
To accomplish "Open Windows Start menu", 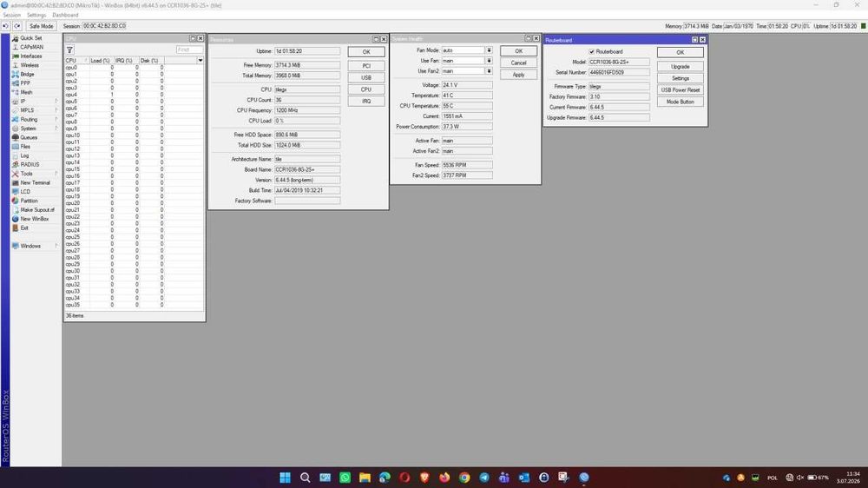I will [x=285, y=478].
